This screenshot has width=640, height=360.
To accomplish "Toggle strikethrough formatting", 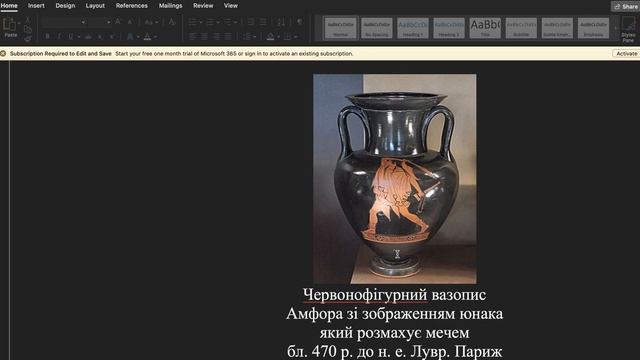I will (x=88, y=37).
